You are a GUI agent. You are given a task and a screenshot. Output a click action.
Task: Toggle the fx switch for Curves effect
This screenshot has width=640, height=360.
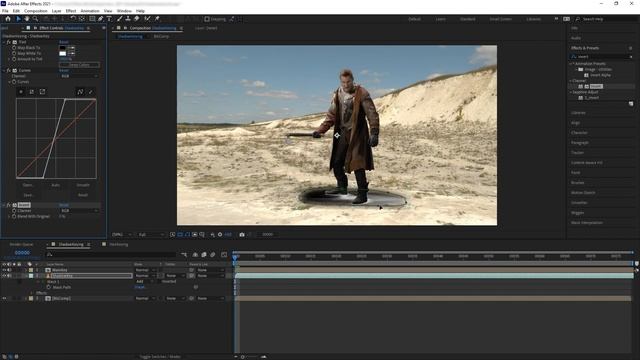click(9, 70)
